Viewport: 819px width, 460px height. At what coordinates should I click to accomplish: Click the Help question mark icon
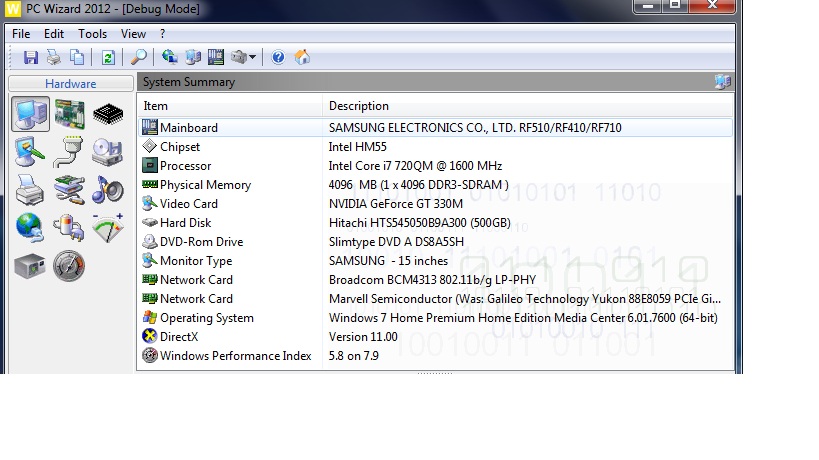[278, 57]
